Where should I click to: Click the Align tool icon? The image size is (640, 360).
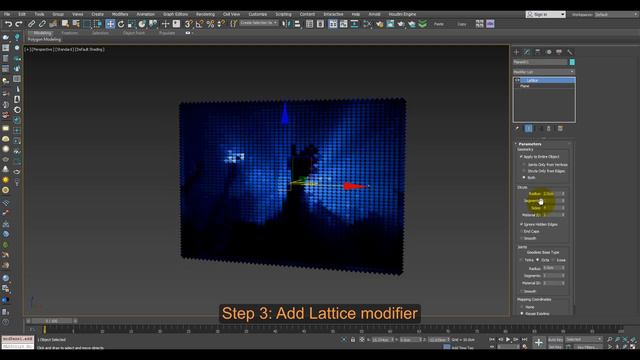pos(297,24)
